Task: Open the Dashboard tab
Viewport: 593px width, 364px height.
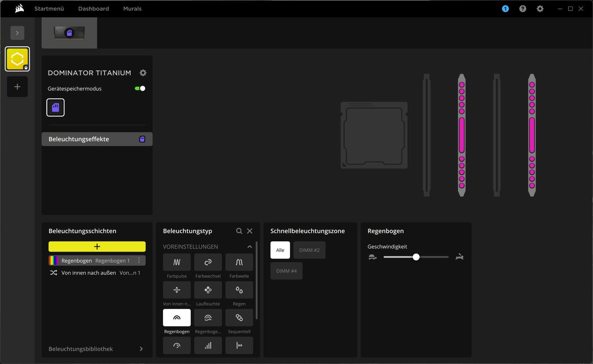Action: coord(94,9)
